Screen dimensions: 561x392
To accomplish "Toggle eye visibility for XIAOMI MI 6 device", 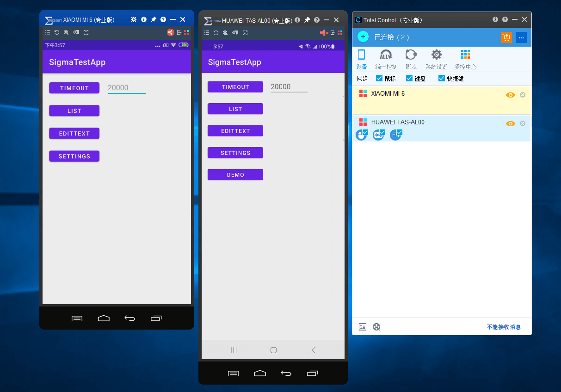I will (x=510, y=95).
